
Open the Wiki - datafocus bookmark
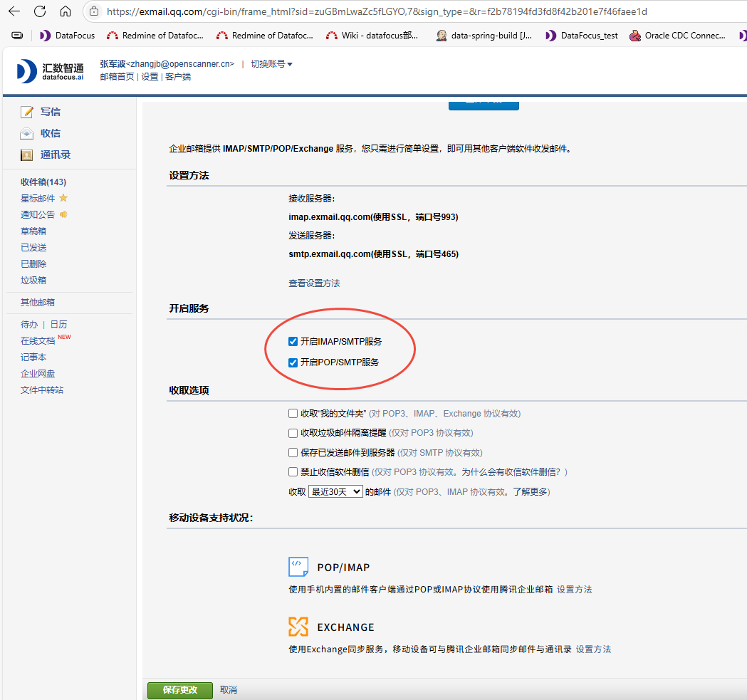pos(372,36)
